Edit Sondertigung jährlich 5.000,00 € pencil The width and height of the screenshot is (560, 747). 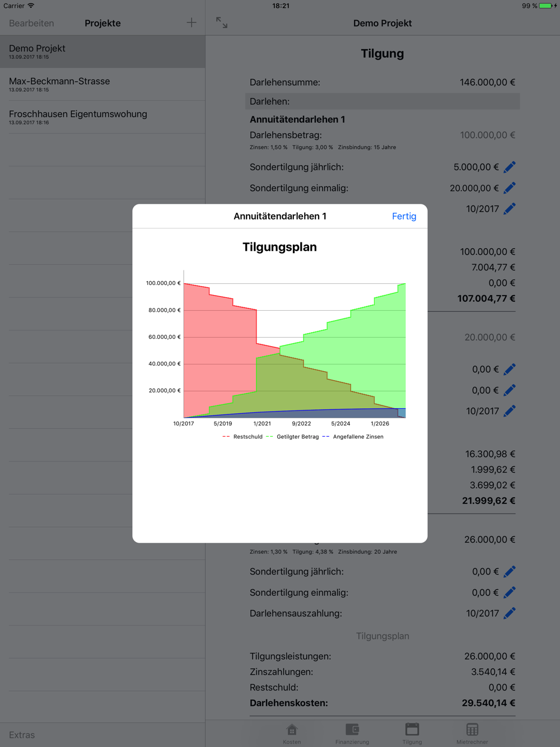510,167
